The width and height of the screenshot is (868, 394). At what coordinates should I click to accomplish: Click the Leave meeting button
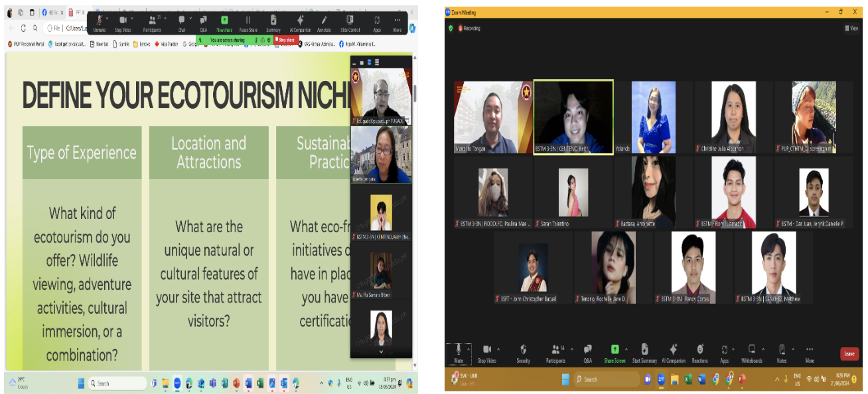[849, 354]
